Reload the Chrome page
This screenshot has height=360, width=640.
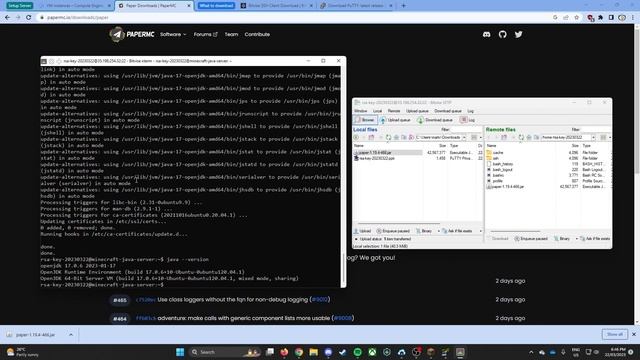[x=29, y=18]
